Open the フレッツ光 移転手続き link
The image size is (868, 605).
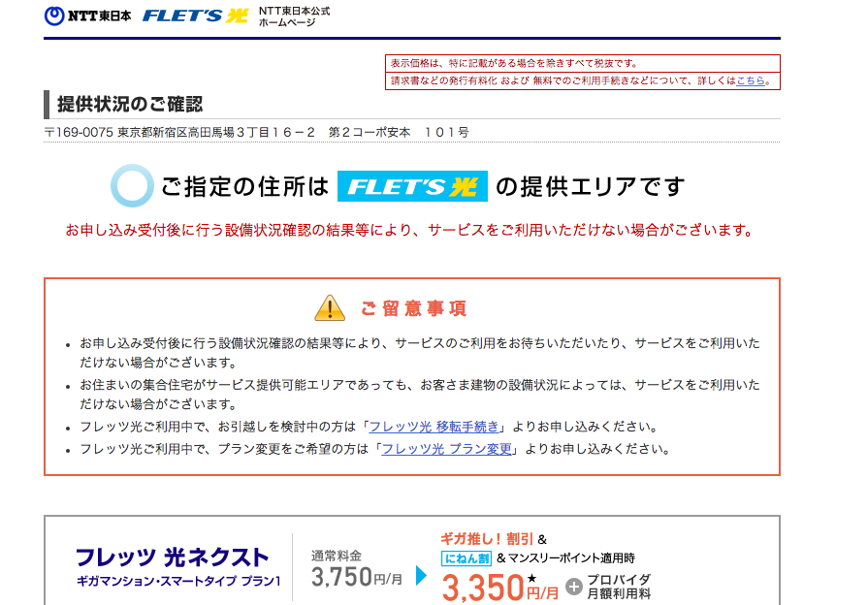pos(434,427)
